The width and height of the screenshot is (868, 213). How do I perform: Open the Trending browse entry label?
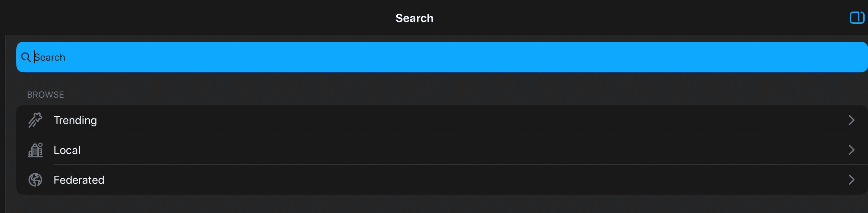pos(75,120)
